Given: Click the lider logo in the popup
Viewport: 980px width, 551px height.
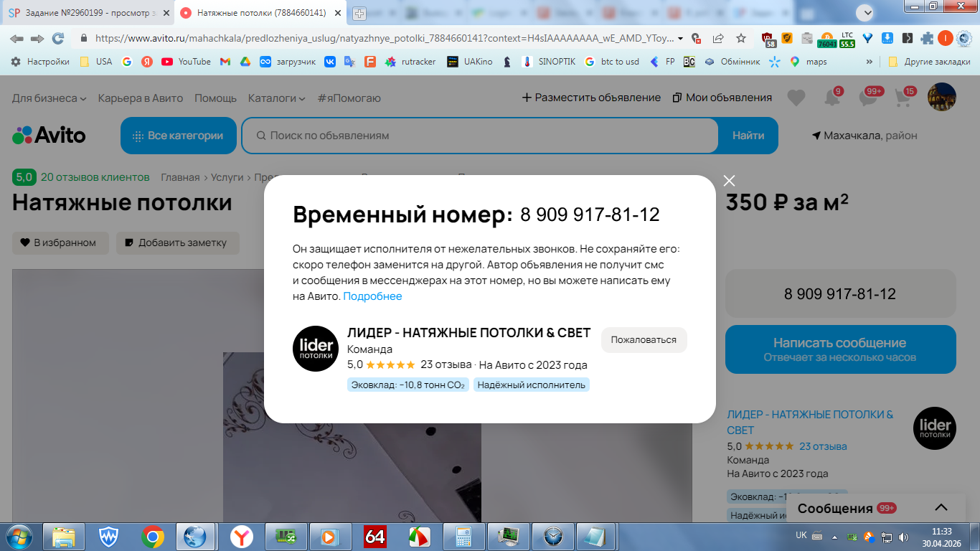Looking at the screenshot, I should pyautogui.click(x=316, y=349).
